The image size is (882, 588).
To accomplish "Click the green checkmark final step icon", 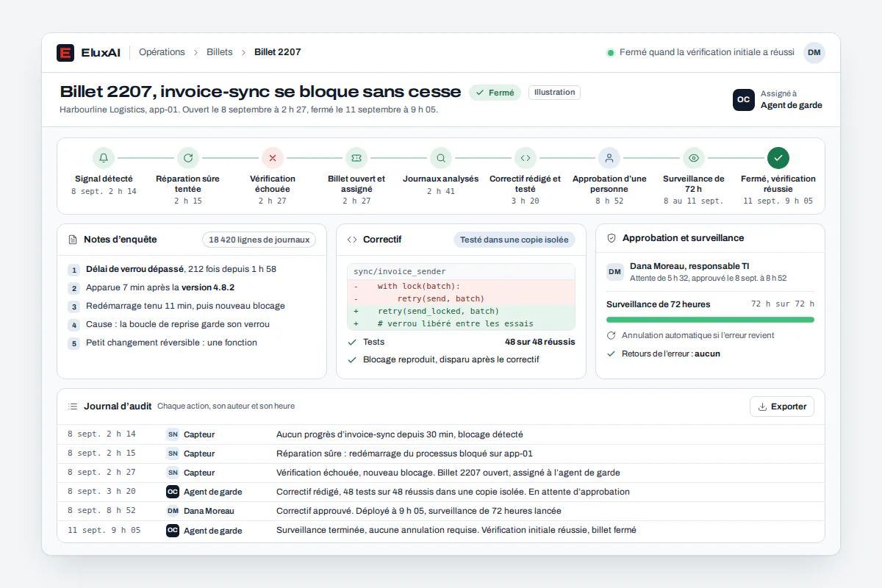I will 778,158.
